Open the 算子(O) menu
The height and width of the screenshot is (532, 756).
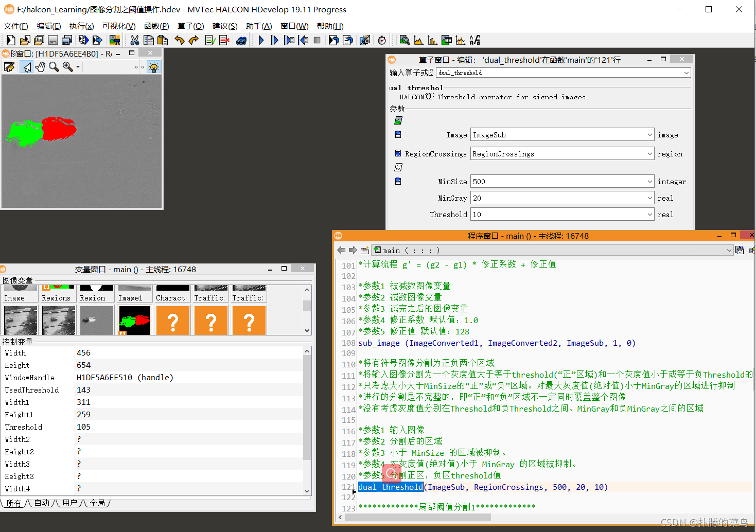pyautogui.click(x=191, y=26)
